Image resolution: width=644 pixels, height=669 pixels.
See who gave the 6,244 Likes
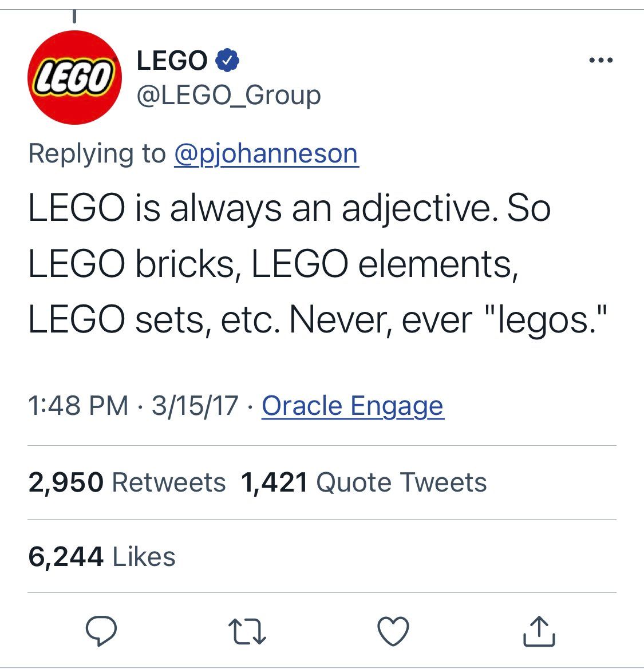(x=102, y=557)
